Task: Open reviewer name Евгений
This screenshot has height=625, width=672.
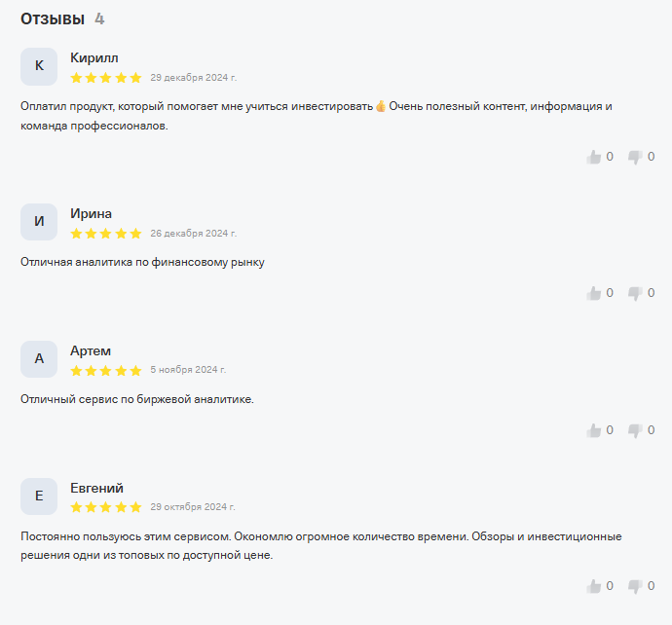Action: click(96, 488)
